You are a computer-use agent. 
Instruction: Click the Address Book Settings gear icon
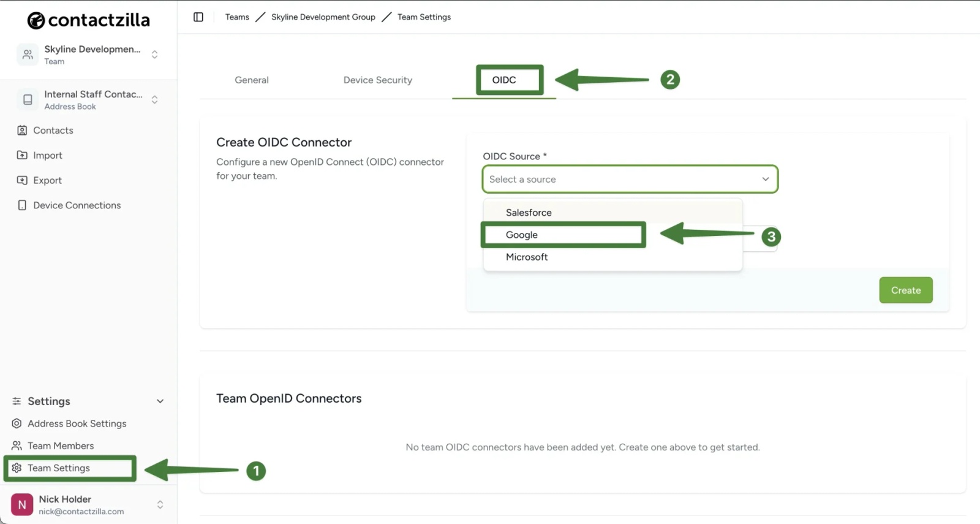tap(17, 423)
